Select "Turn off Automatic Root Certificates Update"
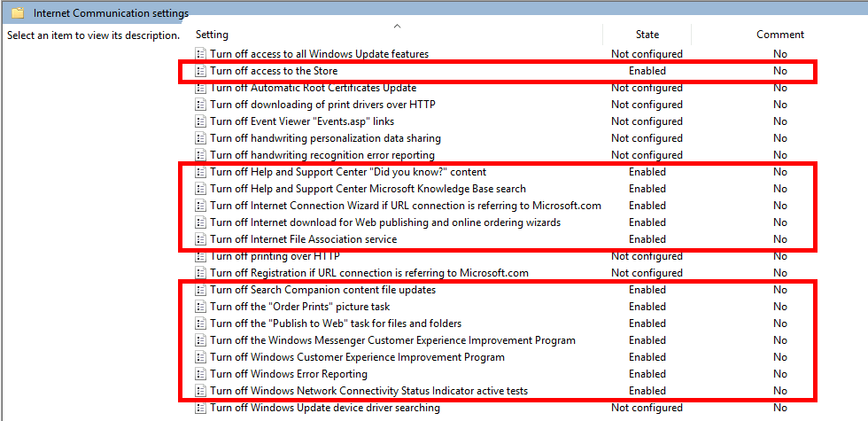The height and width of the screenshot is (421, 868). click(314, 88)
